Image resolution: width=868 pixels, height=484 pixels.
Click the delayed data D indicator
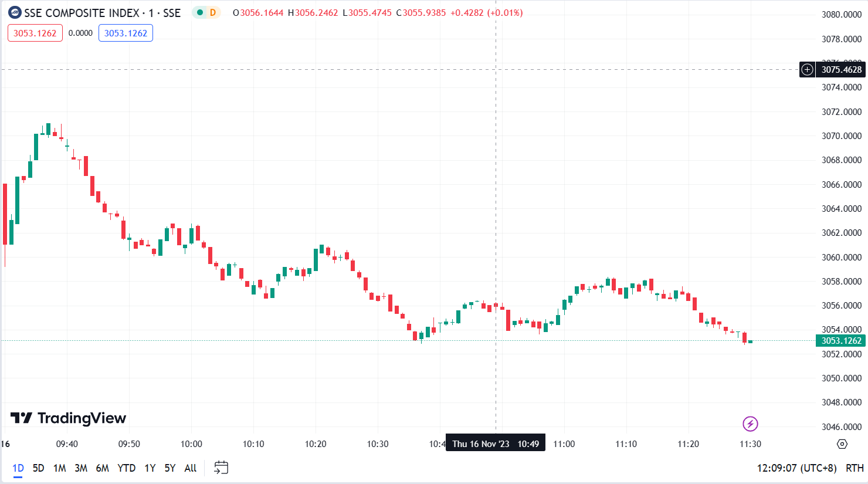213,12
